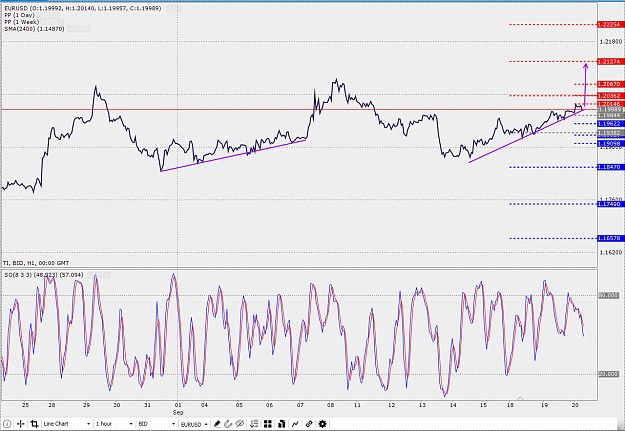Click the 1.18470 blue price label
The image size is (625, 431).
click(x=610, y=167)
